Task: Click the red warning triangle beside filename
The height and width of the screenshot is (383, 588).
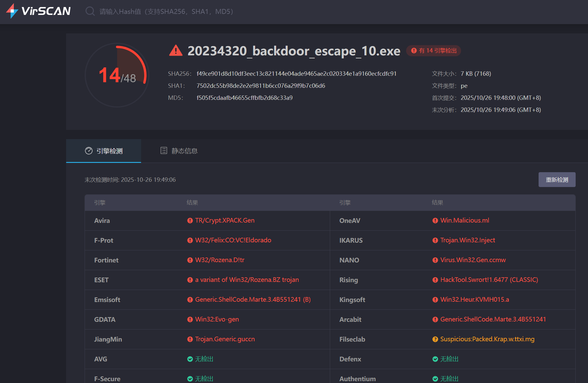Action: (x=176, y=50)
